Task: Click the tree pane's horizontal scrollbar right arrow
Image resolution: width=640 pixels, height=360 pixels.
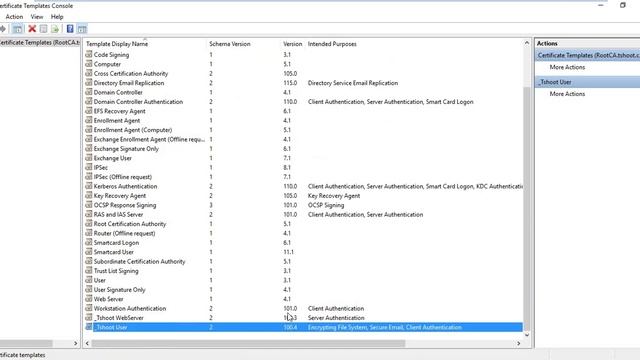Action: [76, 343]
